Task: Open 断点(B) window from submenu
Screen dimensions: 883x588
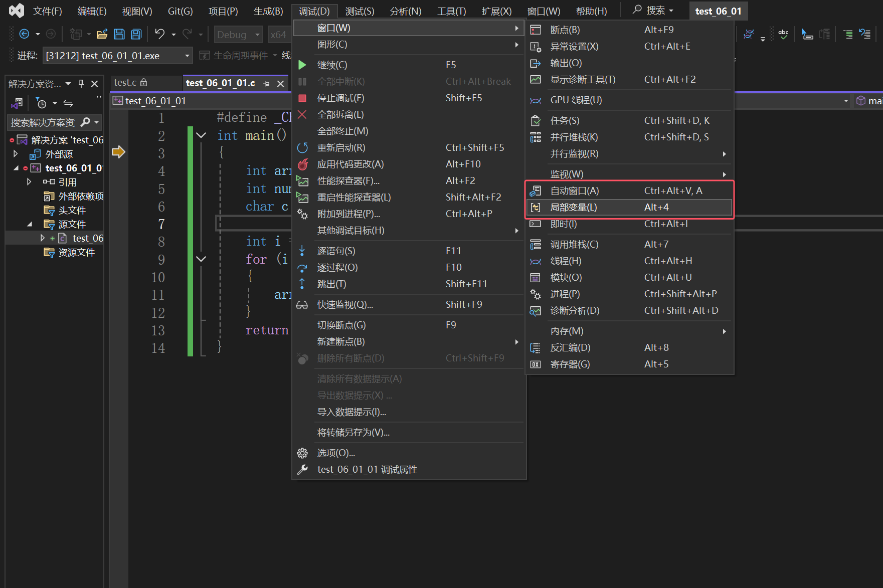Action: pyautogui.click(x=629, y=30)
